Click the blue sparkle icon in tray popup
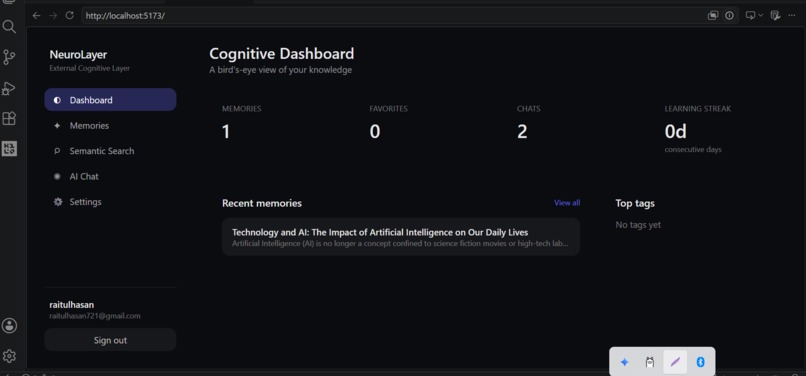 coord(625,362)
